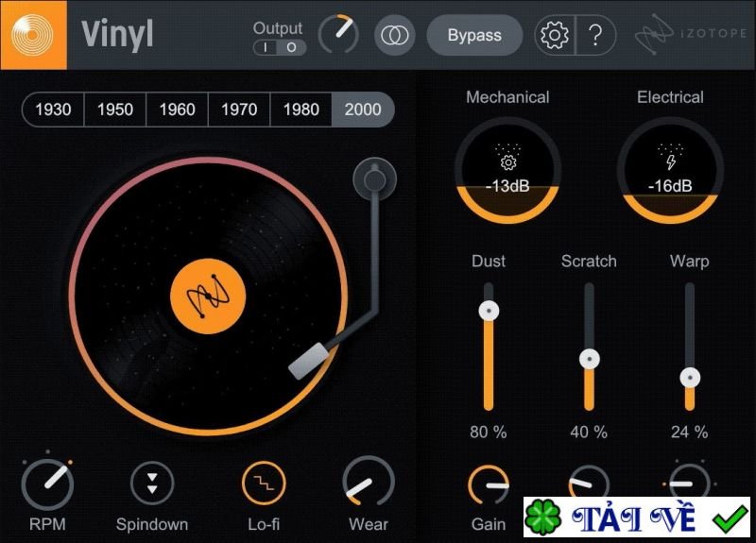Click the Scratch slider handle
The height and width of the screenshot is (543, 756).
click(x=589, y=359)
